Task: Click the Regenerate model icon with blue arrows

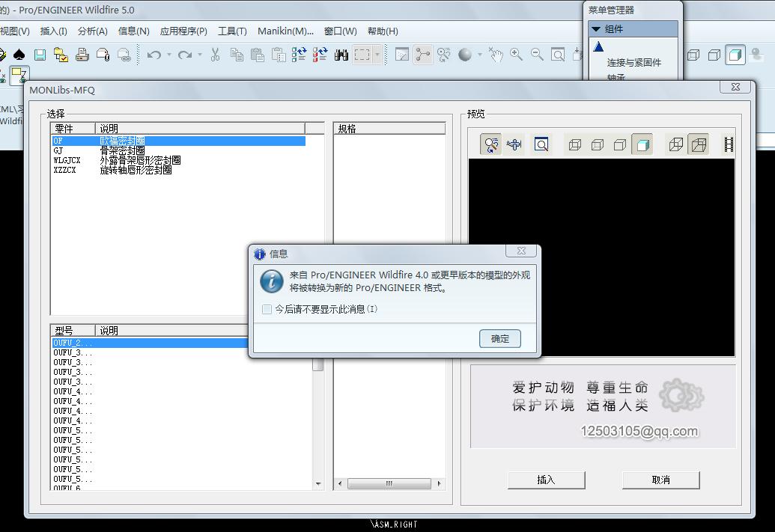Action: click(299, 55)
